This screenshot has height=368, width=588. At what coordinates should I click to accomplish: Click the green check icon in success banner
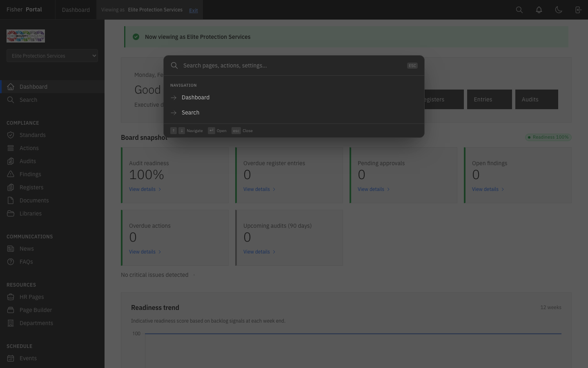tap(136, 37)
